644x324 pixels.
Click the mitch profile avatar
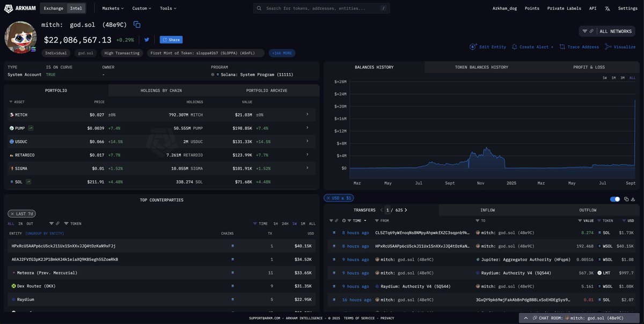pos(20,38)
